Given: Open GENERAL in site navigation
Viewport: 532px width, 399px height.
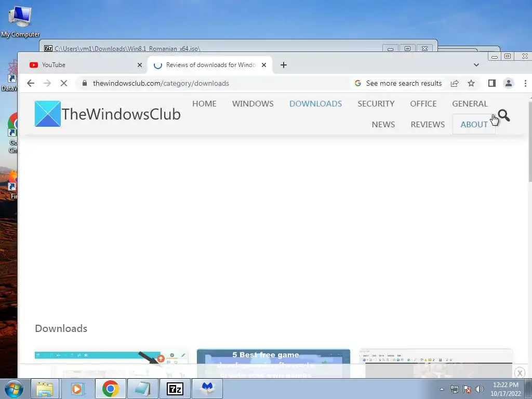Looking at the screenshot, I should [x=470, y=103].
